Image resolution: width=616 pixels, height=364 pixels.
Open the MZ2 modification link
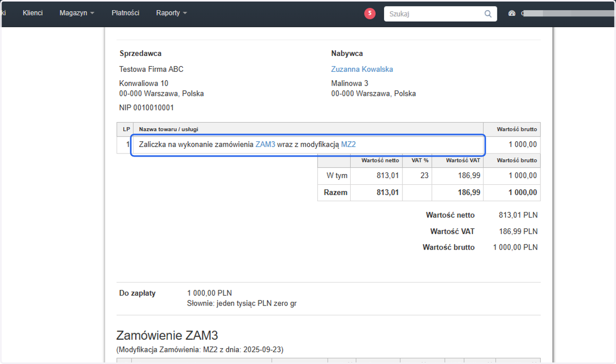coord(349,145)
